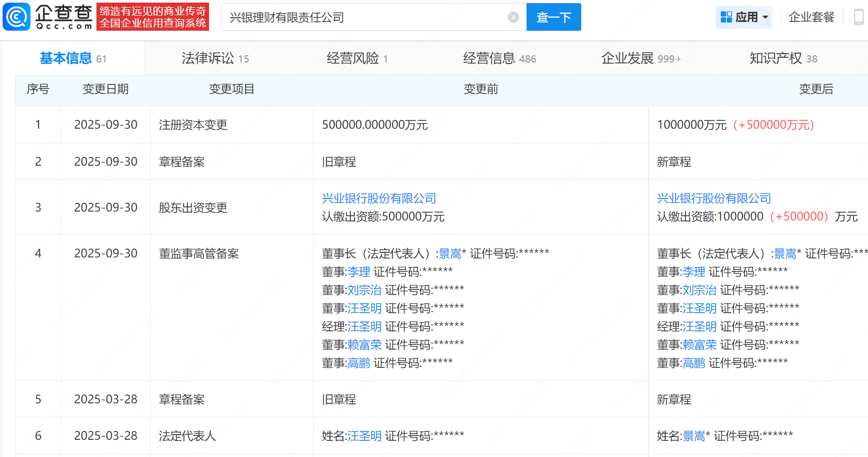Open 汪圣明 link in row 6 法定代表人
This screenshot has width=868, height=457.
coord(364,436)
